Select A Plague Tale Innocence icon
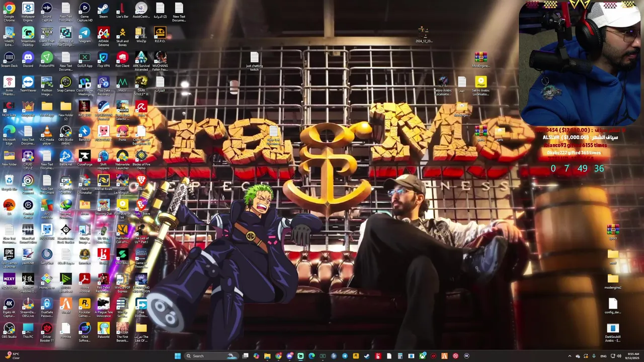Image resolution: width=644 pixels, height=362 pixels. click(103, 308)
